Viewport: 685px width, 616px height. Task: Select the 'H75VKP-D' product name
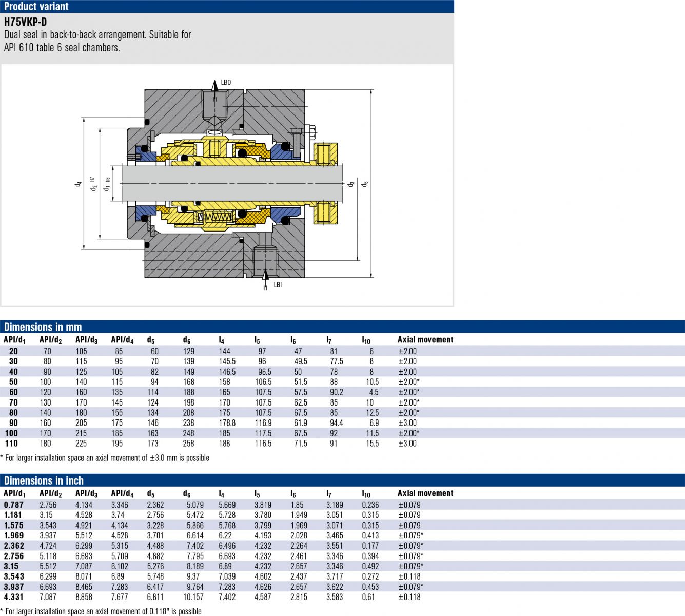click(x=26, y=23)
